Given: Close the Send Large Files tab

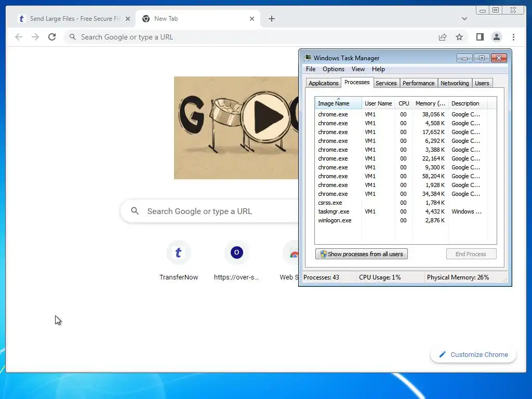Looking at the screenshot, I should [x=128, y=19].
